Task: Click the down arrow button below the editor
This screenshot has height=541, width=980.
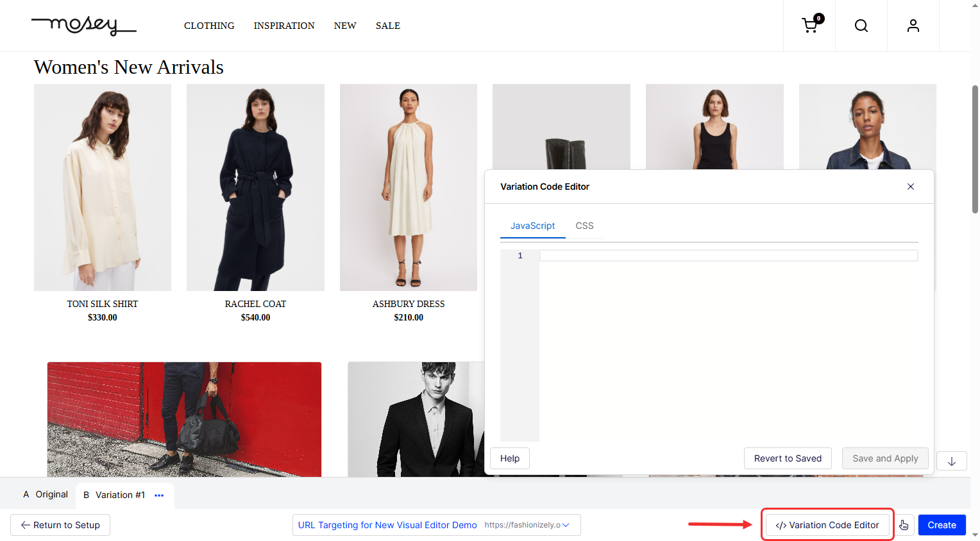Action: tap(951, 461)
